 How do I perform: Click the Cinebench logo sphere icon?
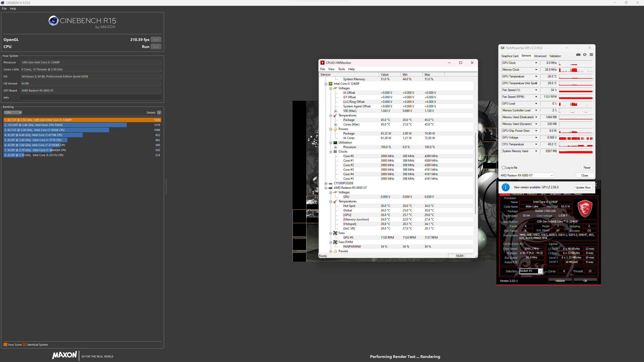pos(53,21)
